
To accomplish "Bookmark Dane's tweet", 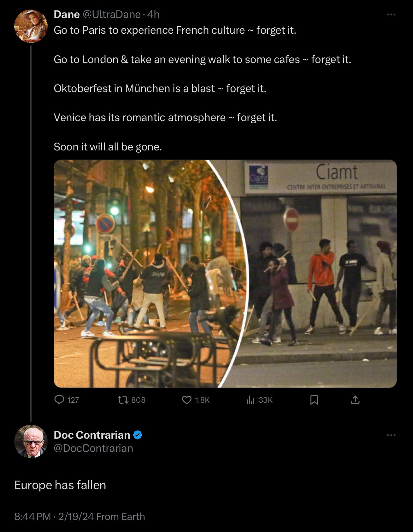I will click(314, 400).
